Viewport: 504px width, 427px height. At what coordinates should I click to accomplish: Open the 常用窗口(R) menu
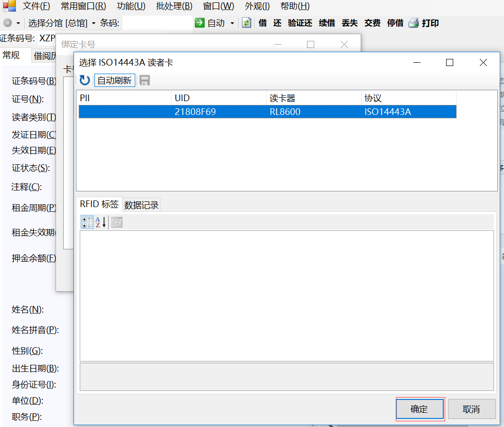click(x=83, y=6)
